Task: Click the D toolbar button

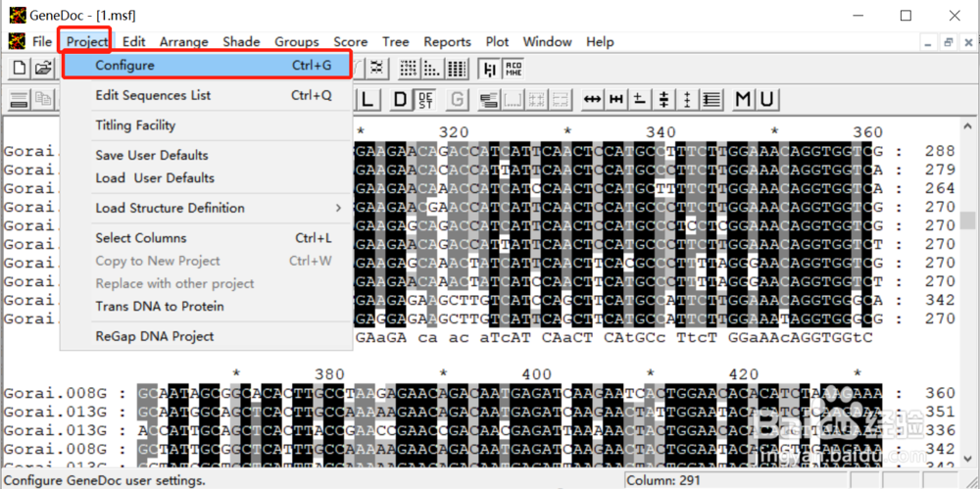Action: [401, 99]
